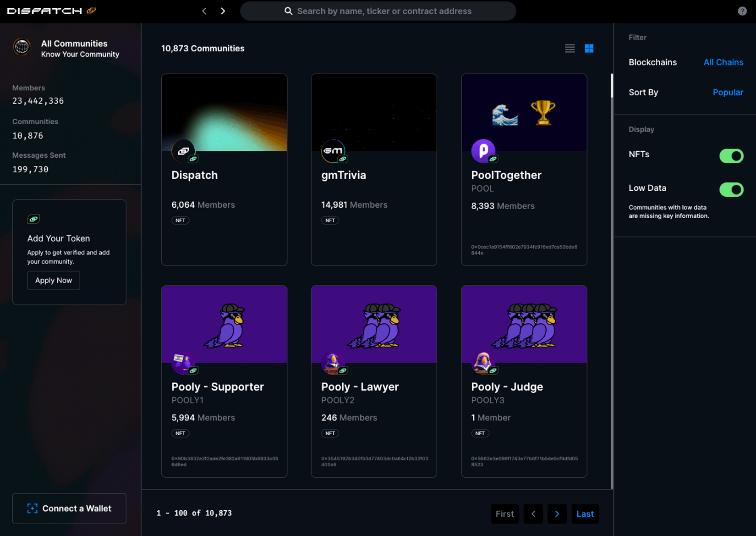Click Apply Now button

click(54, 280)
